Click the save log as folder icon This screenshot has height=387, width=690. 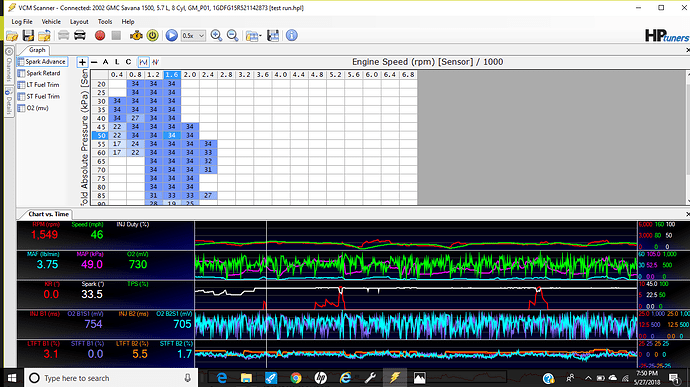(44, 36)
